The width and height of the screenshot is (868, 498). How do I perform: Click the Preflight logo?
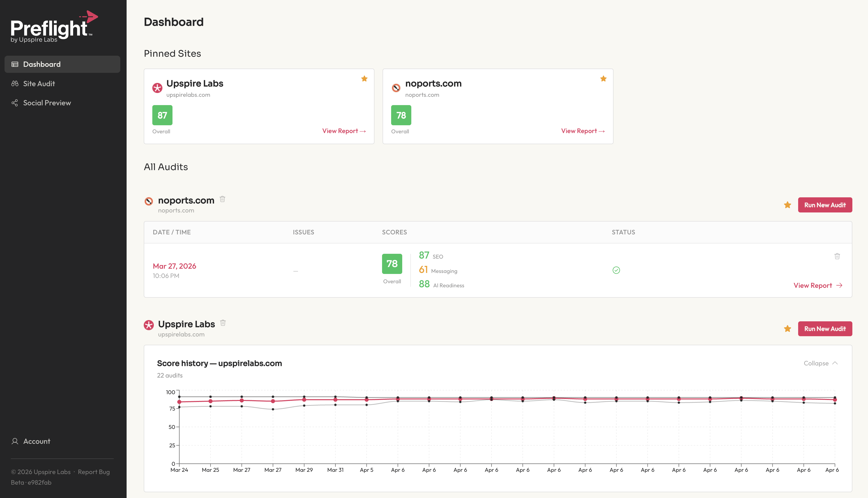[x=54, y=27]
